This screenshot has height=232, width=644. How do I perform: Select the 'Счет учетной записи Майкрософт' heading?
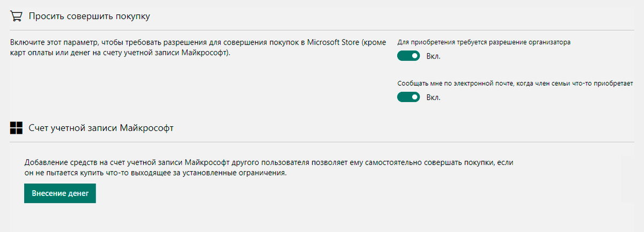(101, 128)
